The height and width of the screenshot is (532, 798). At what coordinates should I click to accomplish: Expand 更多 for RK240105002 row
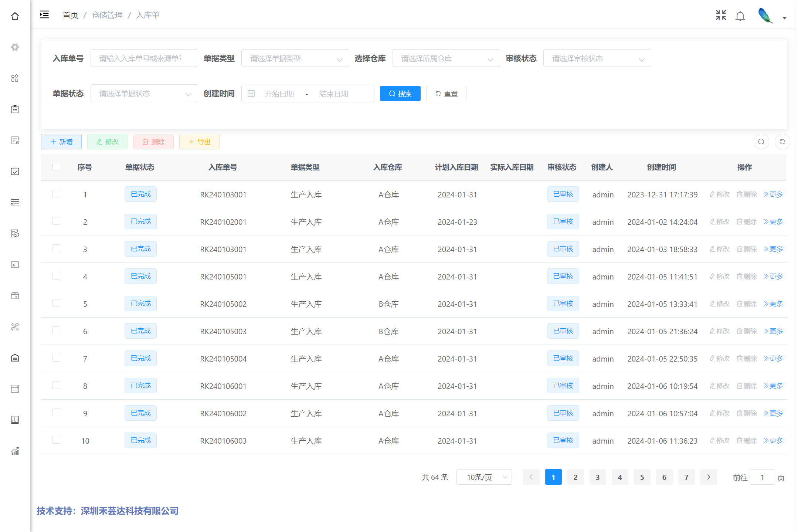(x=773, y=304)
